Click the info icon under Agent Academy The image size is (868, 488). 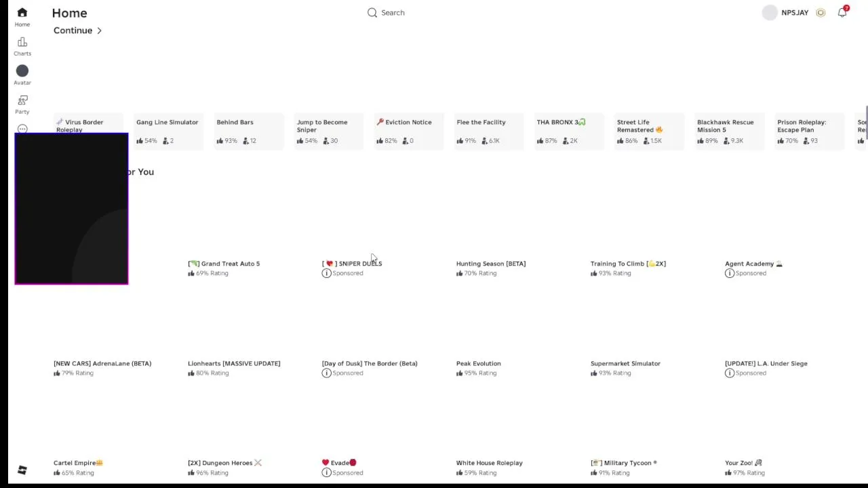click(x=729, y=273)
